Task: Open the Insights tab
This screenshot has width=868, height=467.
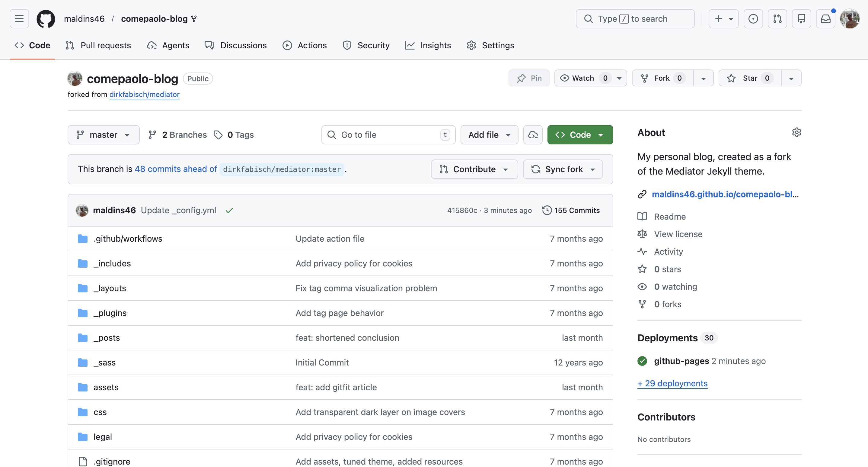Action: coord(428,45)
